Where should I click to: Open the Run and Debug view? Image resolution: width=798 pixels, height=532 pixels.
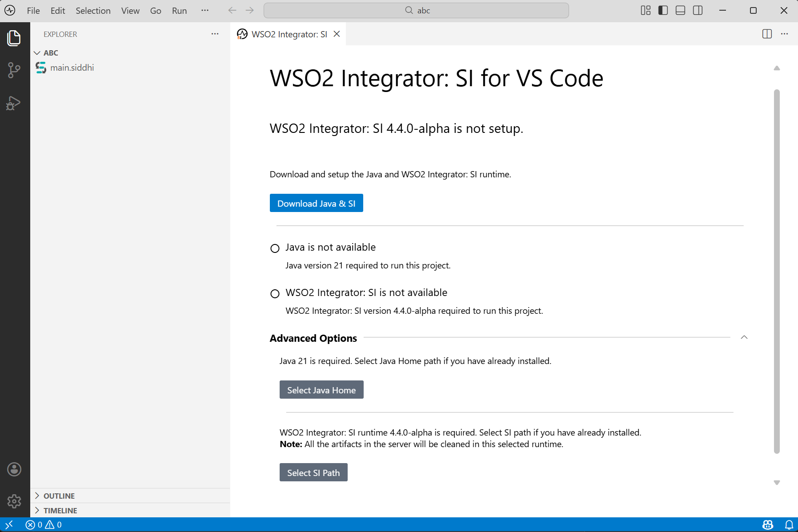[14, 103]
